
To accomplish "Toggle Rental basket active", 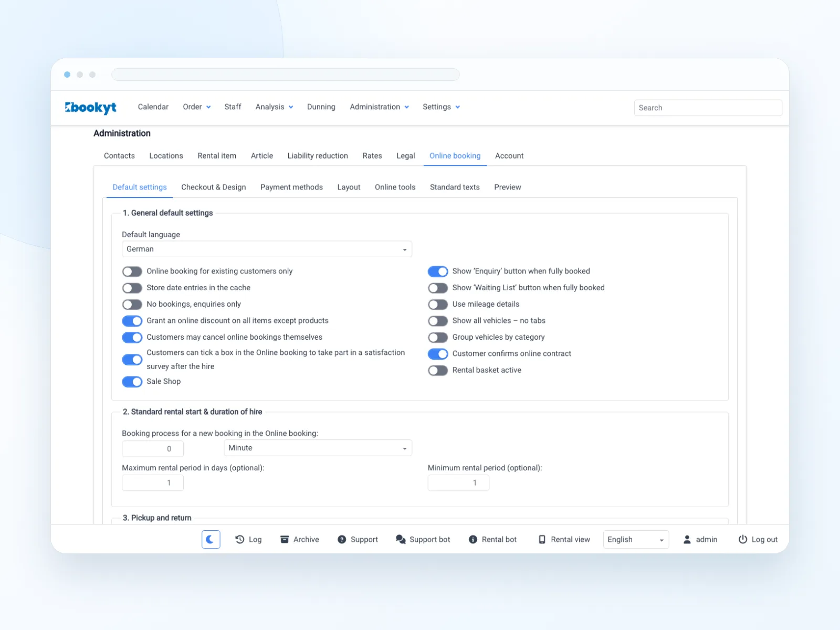I will [438, 370].
